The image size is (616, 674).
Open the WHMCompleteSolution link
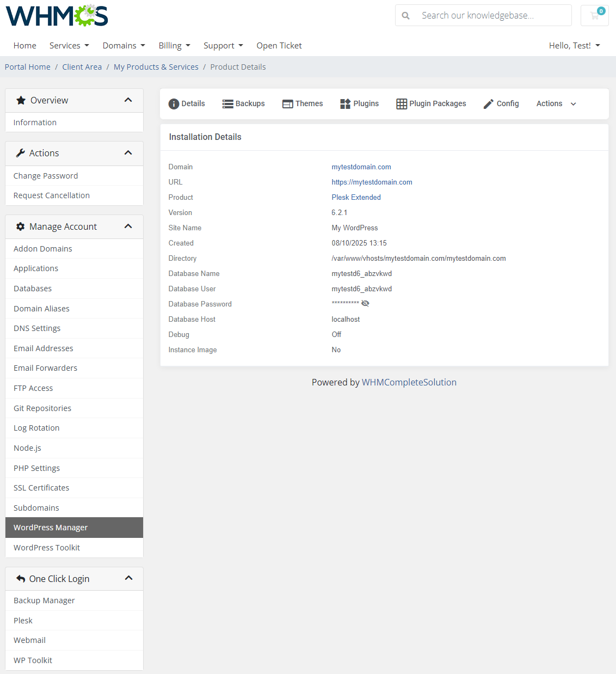pyautogui.click(x=409, y=382)
